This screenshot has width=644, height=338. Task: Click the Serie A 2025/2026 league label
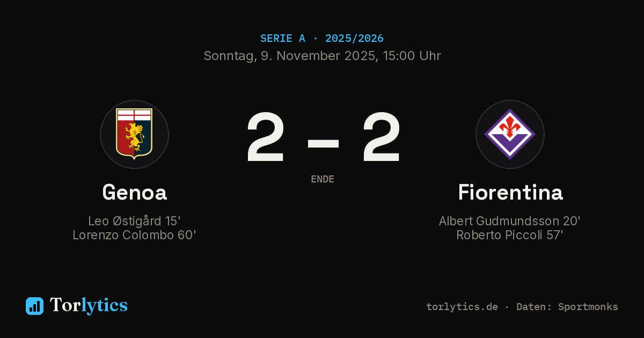click(x=322, y=39)
